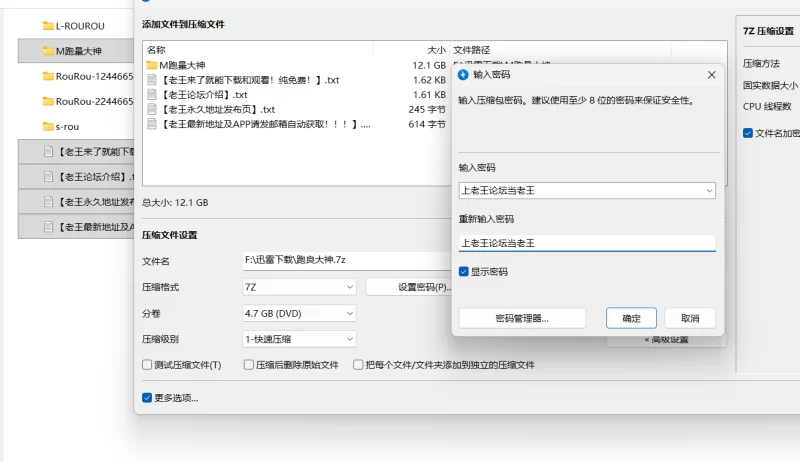The height and width of the screenshot is (462, 800).
Task: Click the 【老王永久地址发布页】.txt file icon in the archive list
Action: (152, 110)
